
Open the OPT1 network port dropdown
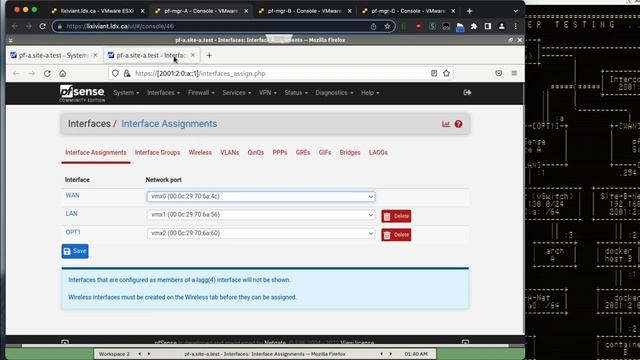[261, 233]
